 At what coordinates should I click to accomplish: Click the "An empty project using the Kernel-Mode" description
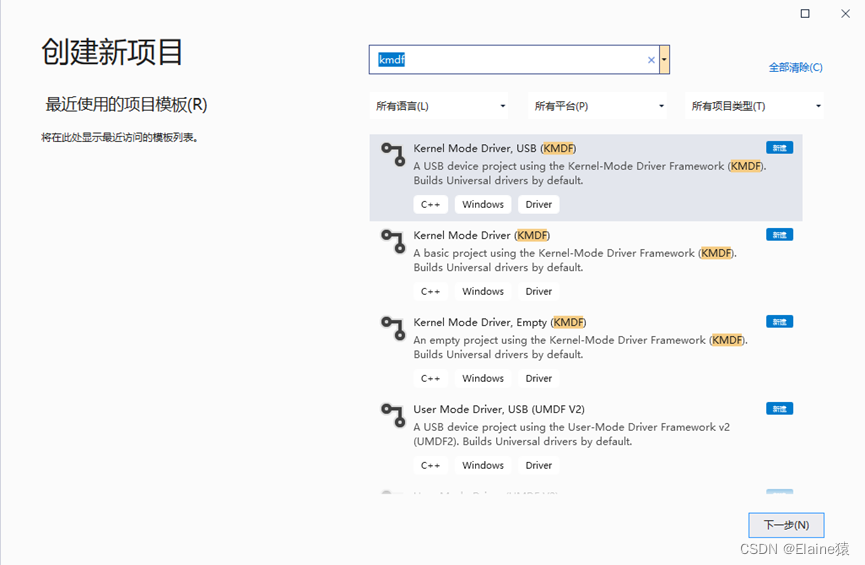coord(580,347)
